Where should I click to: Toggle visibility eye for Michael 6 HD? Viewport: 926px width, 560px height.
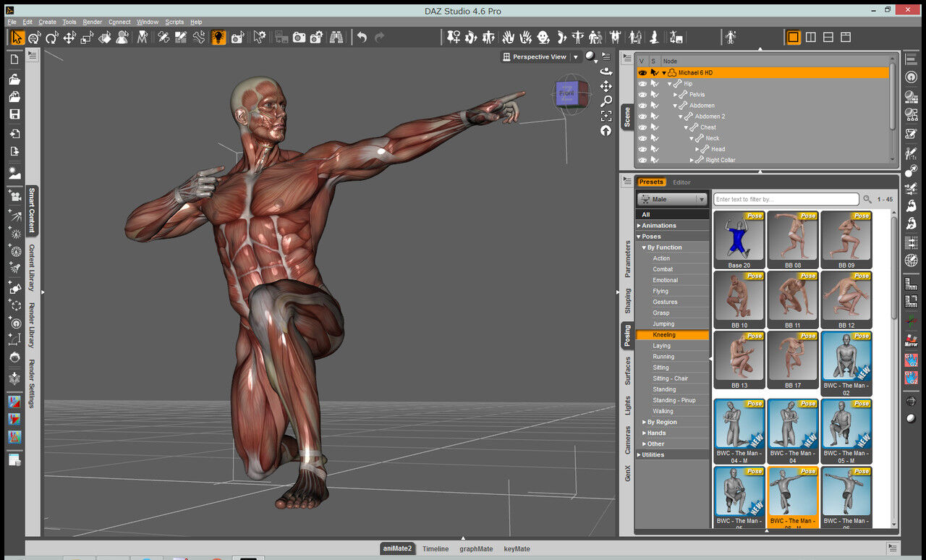click(x=642, y=72)
